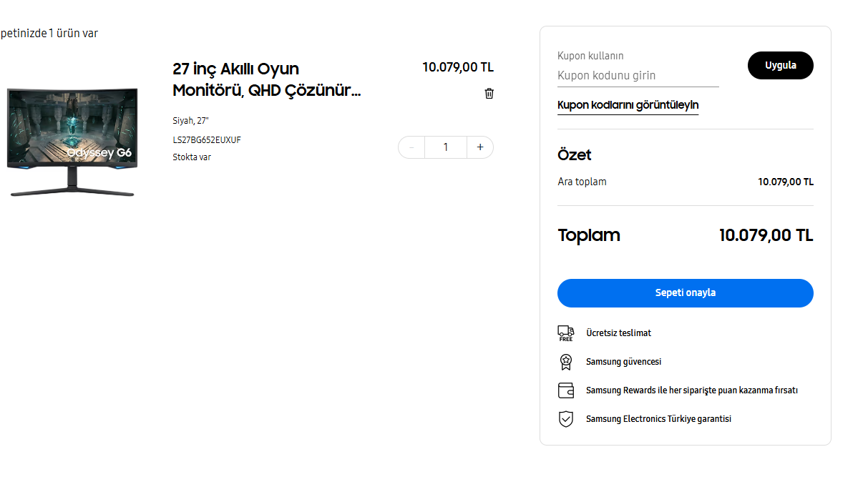Select the cart item count text
This screenshot has width=868, height=492.
pos(49,33)
